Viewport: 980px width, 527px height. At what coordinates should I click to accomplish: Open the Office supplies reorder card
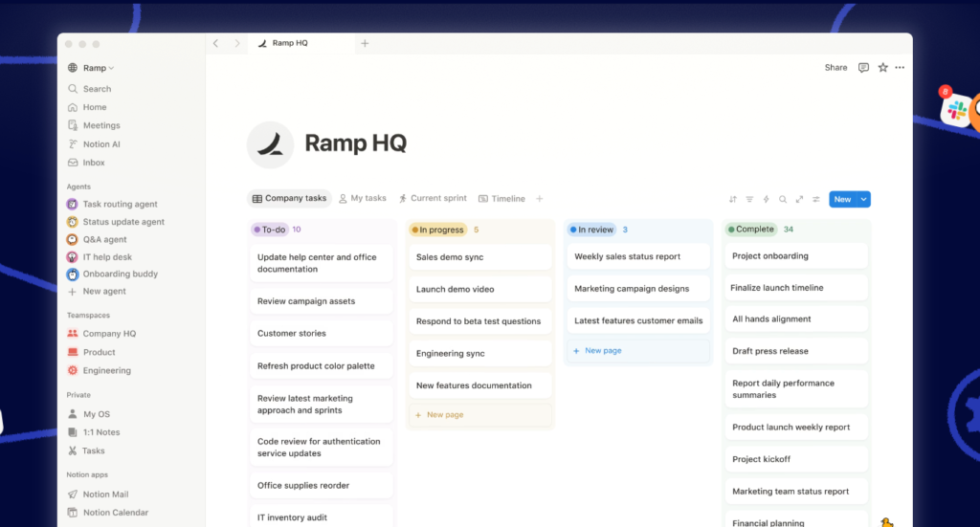coord(322,485)
